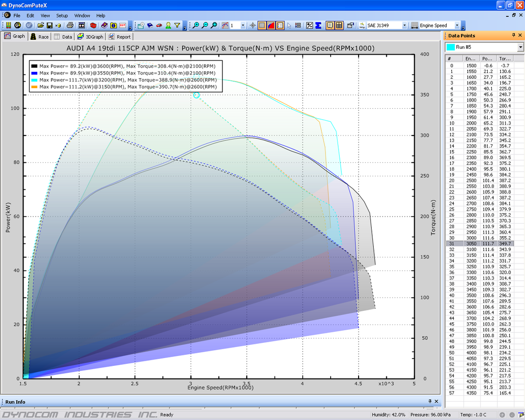Select data row with engine speed 2600
The width and height of the screenshot is (525, 420).
480,192
